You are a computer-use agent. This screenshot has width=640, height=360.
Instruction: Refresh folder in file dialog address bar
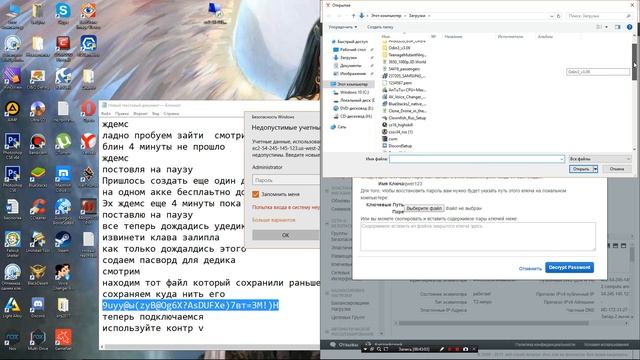click(x=559, y=16)
